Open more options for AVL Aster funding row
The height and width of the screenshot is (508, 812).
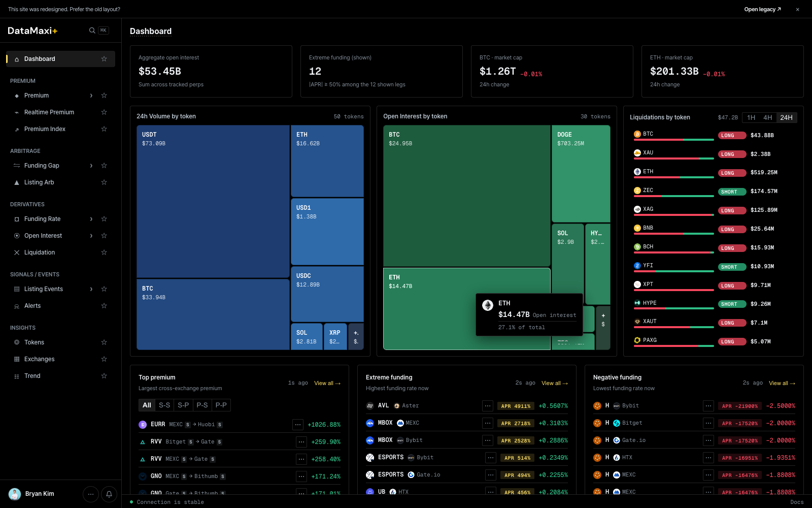point(488,406)
